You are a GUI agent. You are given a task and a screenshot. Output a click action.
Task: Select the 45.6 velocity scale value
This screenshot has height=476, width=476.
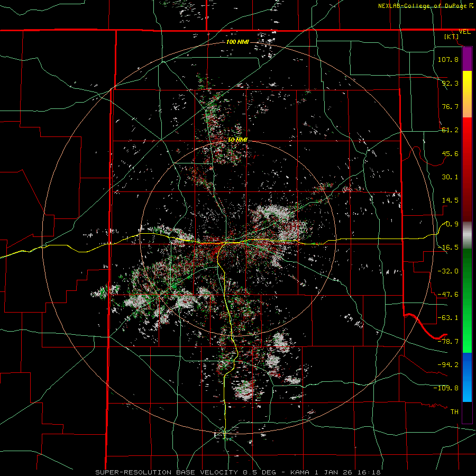450,153
